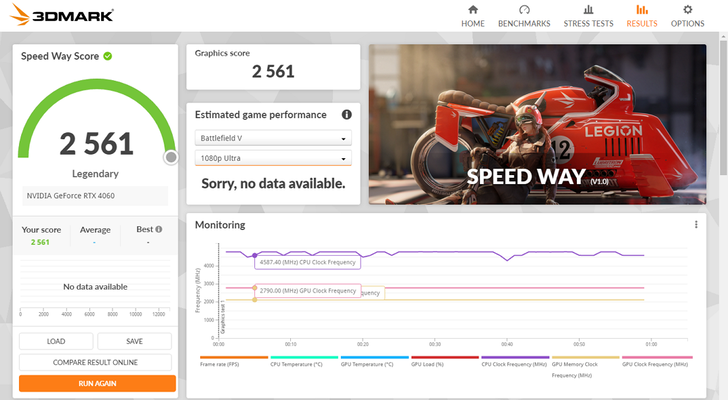Click the purple CPU clock data point
Viewport: 728px width, 400px height.
(x=254, y=255)
